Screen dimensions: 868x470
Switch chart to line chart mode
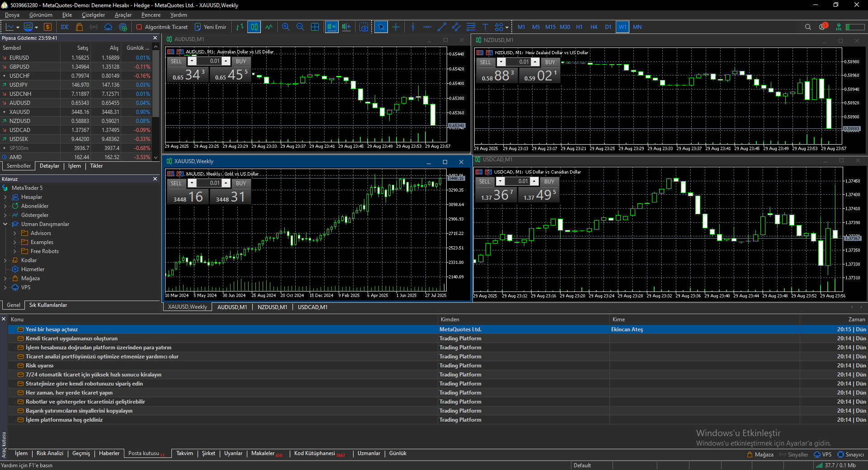[269, 27]
